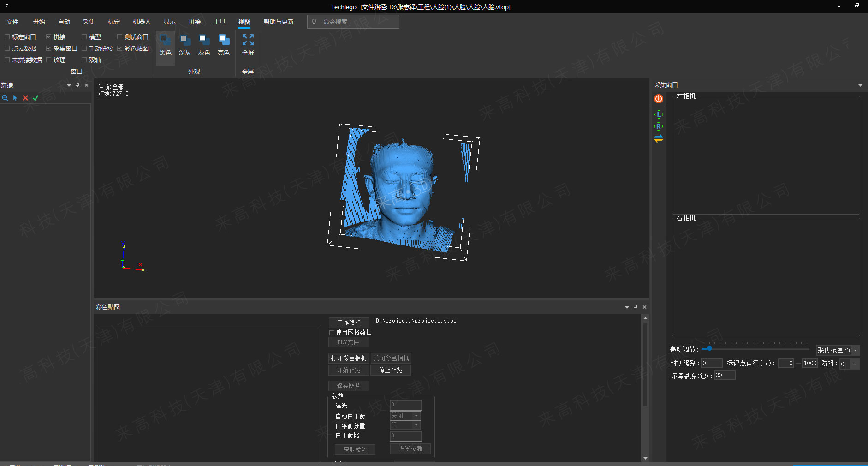Enable the 点云数据 checkbox
Image resolution: width=868 pixels, height=466 pixels.
[x=7, y=48]
